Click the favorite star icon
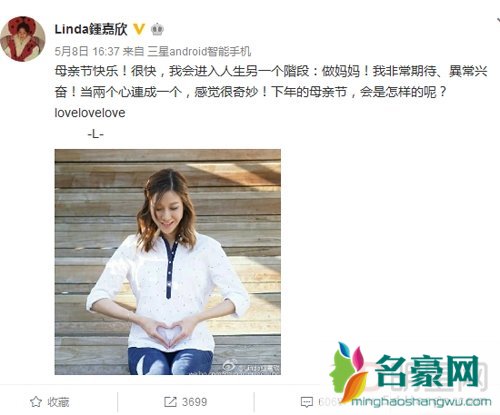The width and height of the screenshot is (500, 415). [36, 402]
